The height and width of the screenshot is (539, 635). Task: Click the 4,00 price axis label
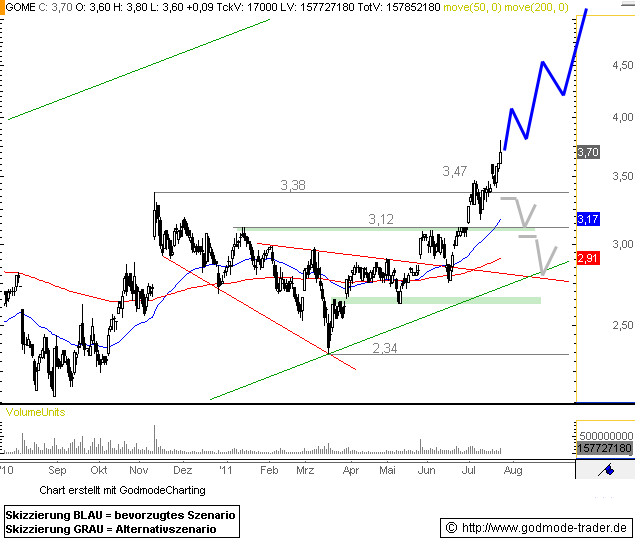622,117
